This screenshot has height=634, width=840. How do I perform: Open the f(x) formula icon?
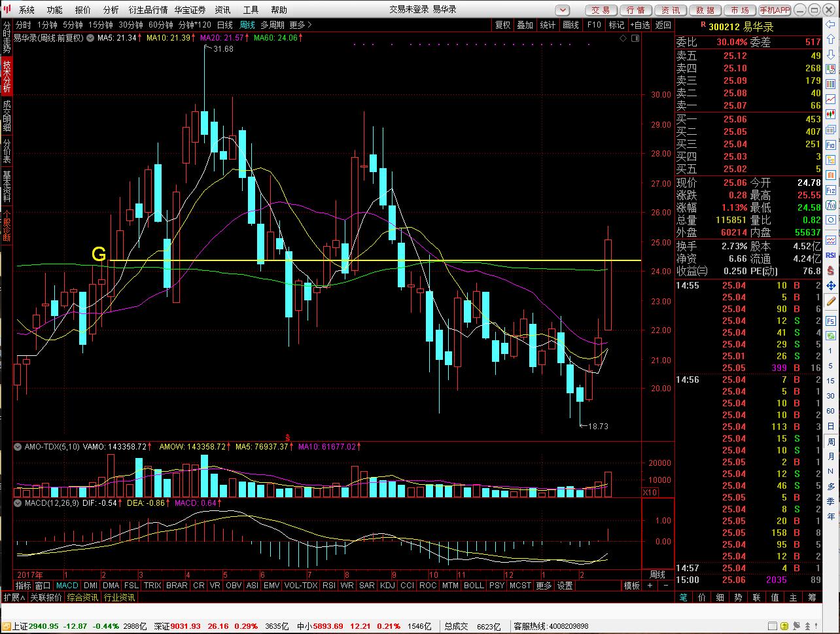click(831, 205)
